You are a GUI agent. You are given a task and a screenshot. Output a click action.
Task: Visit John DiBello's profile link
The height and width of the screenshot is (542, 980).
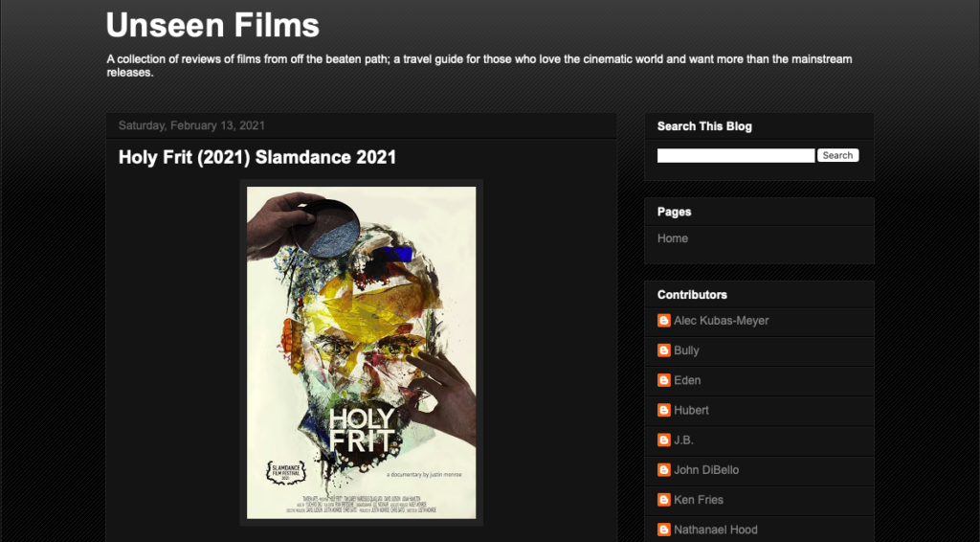pyautogui.click(x=706, y=470)
